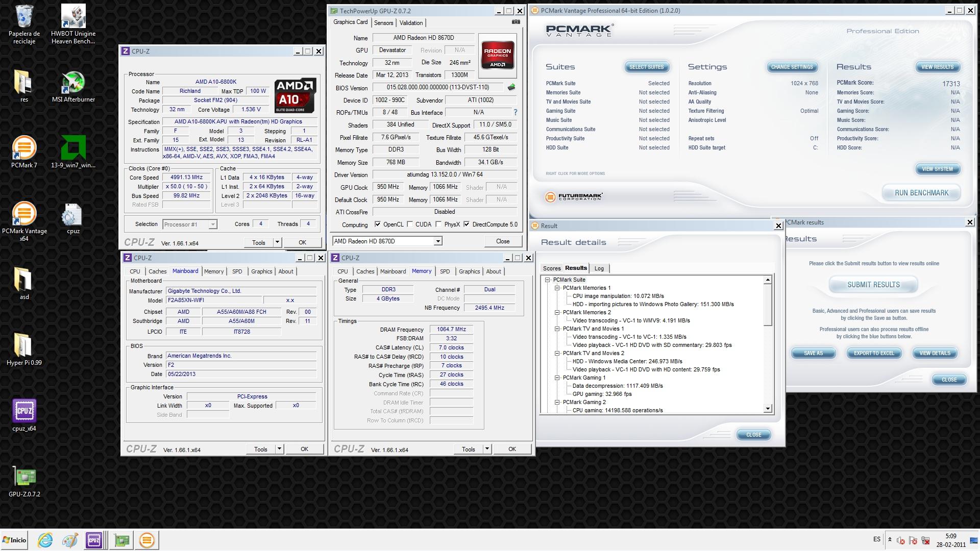
Task: Launch Hyper Pi 0.99 desktop icon
Action: coord(24,350)
